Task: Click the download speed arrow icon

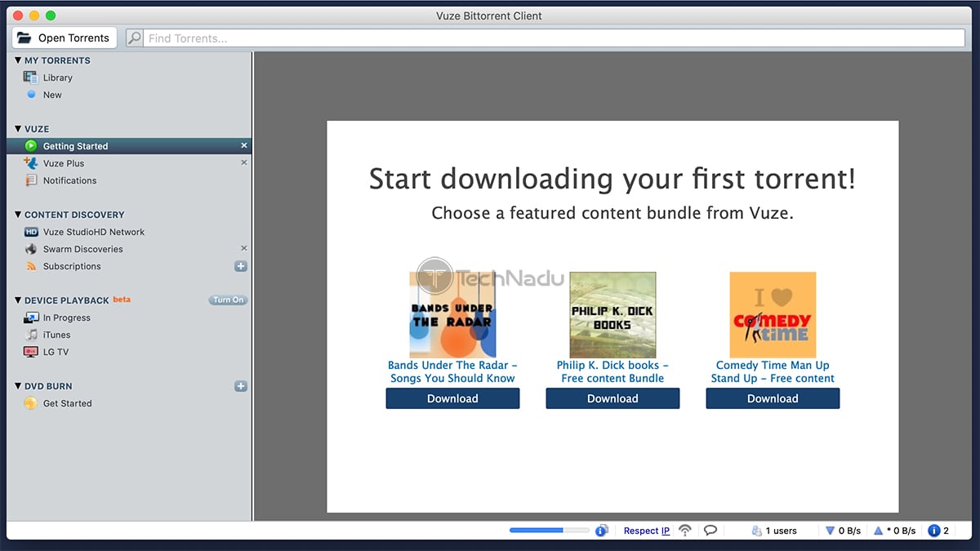Action: point(830,531)
